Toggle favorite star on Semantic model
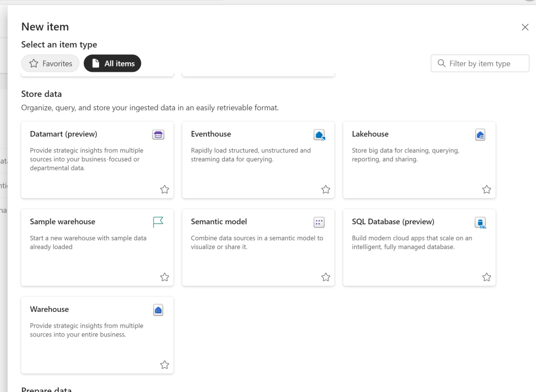This screenshot has height=392, width=536. coord(325,277)
